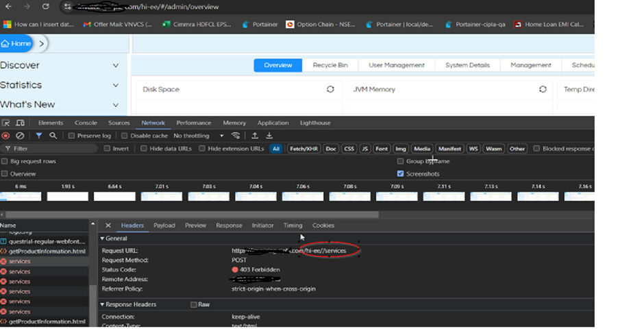Toggle the network filter funnel icon
Image resolution: width=644 pixels, height=331 pixels.
[x=38, y=136]
